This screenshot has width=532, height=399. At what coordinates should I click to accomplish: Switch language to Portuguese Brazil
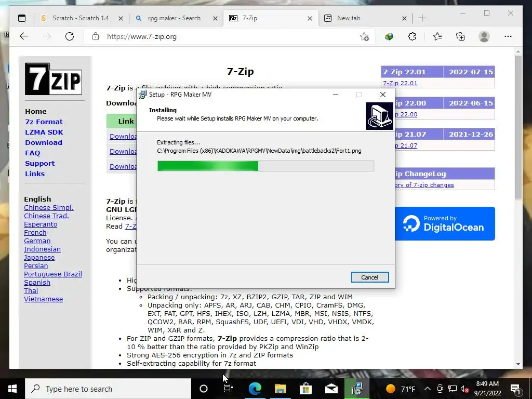click(x=52, y=274)
